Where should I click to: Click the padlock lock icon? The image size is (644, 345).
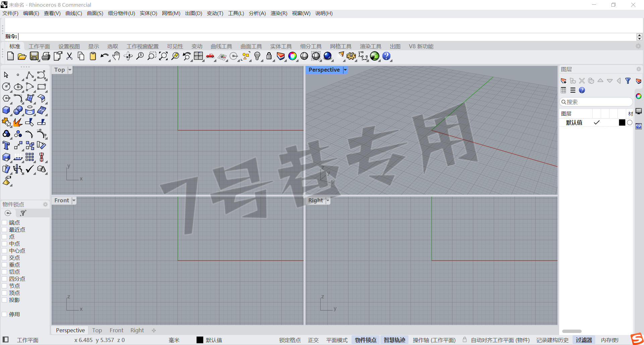(x=269, y=56)
